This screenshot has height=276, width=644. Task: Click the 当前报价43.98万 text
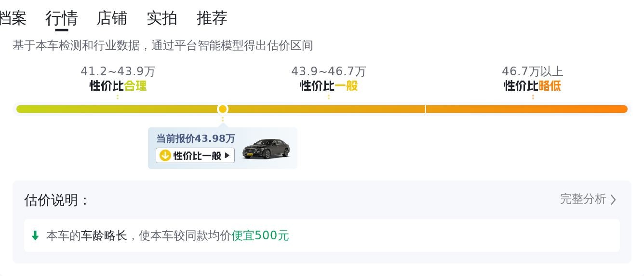click(x=196, y=138)
